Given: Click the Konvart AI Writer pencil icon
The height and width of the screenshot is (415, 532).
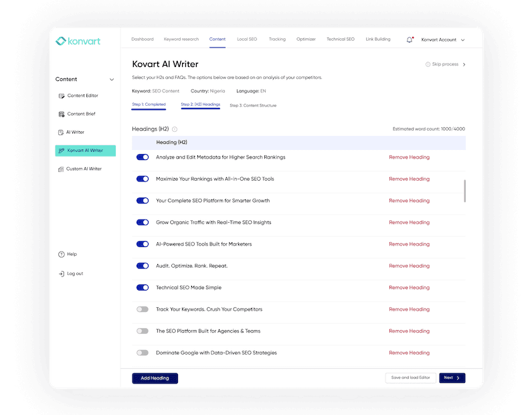Looking at the screenshot, I should tap(62, 151).
